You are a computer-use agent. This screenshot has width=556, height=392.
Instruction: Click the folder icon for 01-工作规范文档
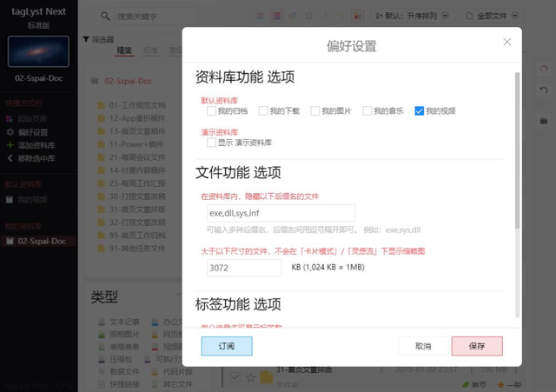coord(101,105)
